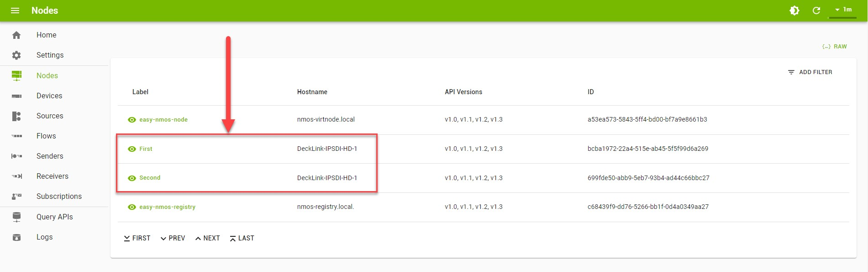Viewport: 868px width, 272px height.
Task: Open Home from the sidebar
Action: (x=47, y=35)
